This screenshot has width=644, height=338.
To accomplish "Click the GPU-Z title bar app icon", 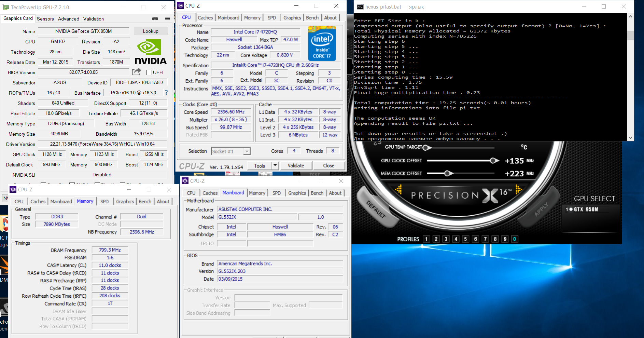I will tap(6, 7).
